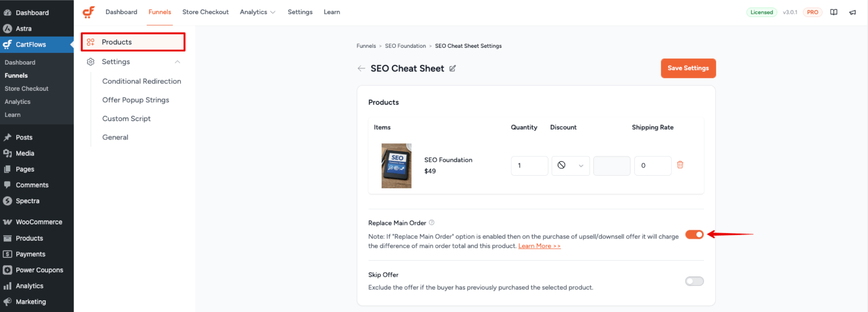The height and width of the screenshot is (312, 868).
Task: Open Dashboard in CartFlows admin submenu
Action: coord(20,62)
